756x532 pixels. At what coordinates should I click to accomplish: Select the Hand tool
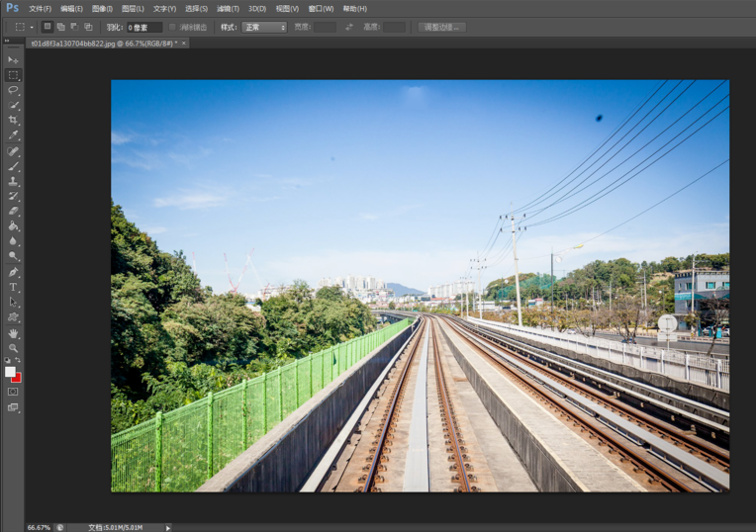[13, 333]
